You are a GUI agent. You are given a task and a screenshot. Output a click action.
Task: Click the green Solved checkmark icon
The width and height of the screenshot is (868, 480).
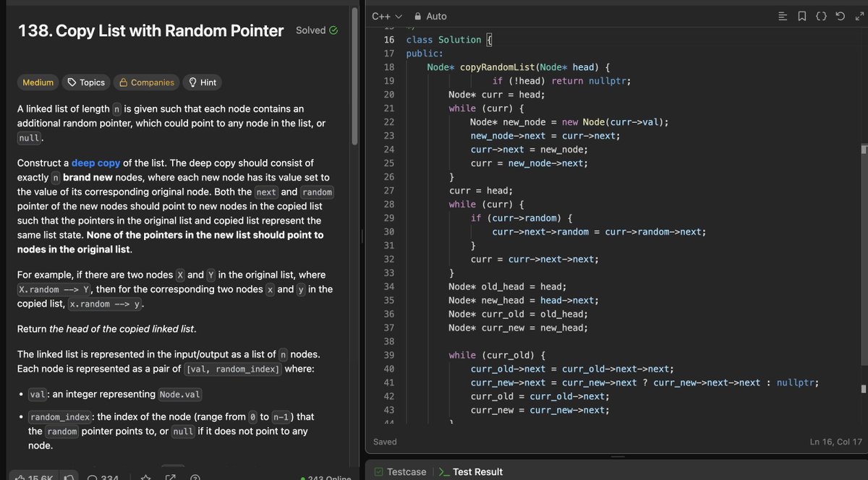(333, 30)
